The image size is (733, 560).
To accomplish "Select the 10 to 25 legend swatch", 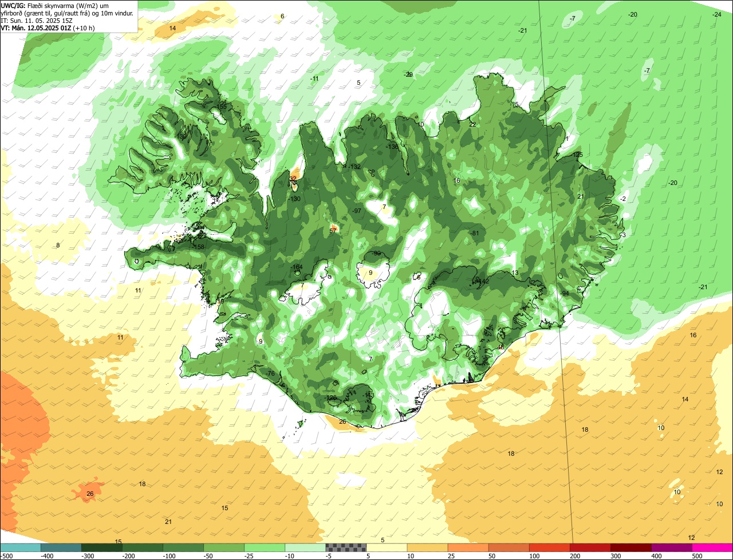I will [x=427, y=547].
